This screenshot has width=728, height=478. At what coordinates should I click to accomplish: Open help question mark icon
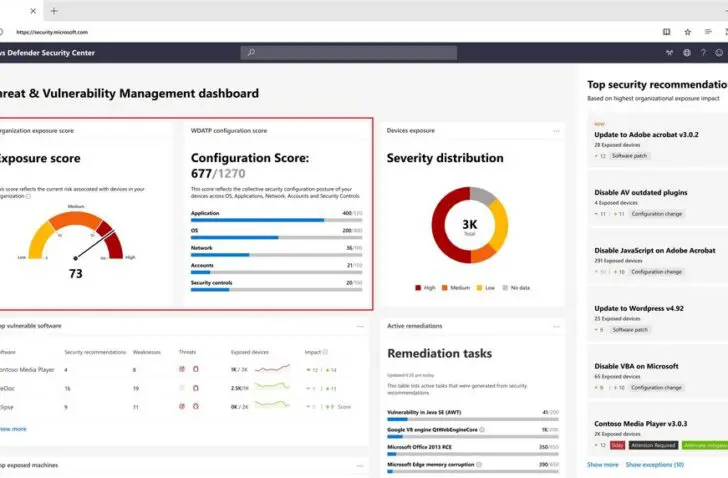tap(703, 52)
